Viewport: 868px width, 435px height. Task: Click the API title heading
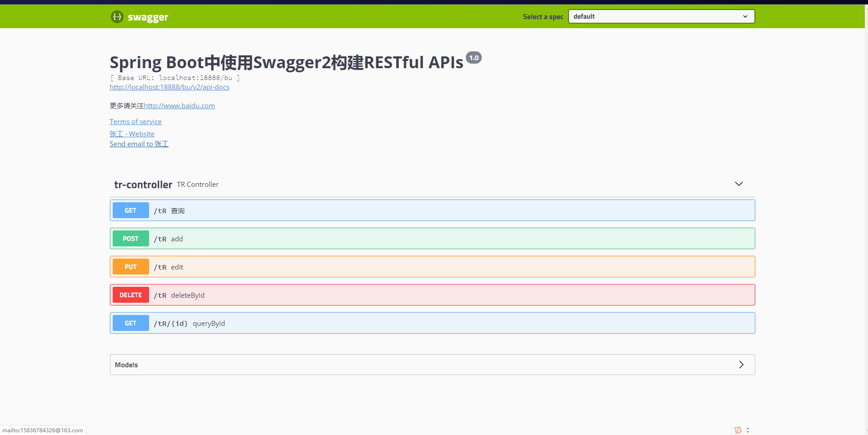286,62
